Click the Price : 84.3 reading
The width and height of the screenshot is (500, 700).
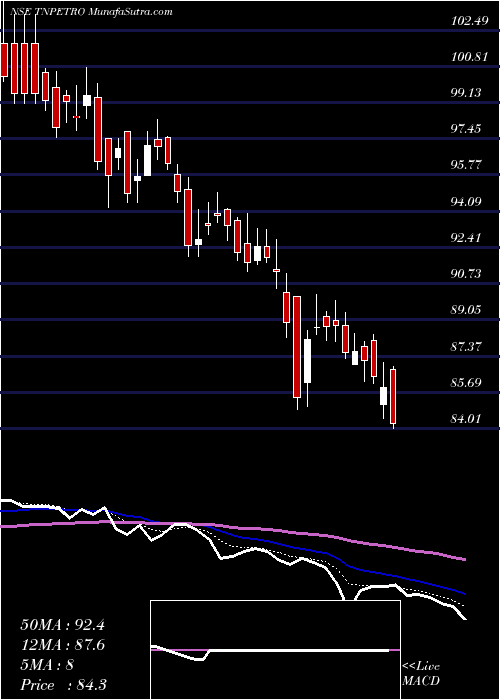click(63, 685)
